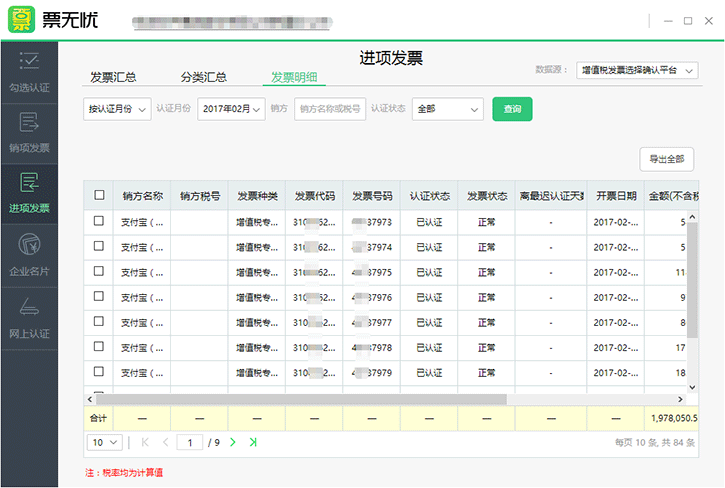Open the 认证状态 全部 dropdown

pos(448,109)
